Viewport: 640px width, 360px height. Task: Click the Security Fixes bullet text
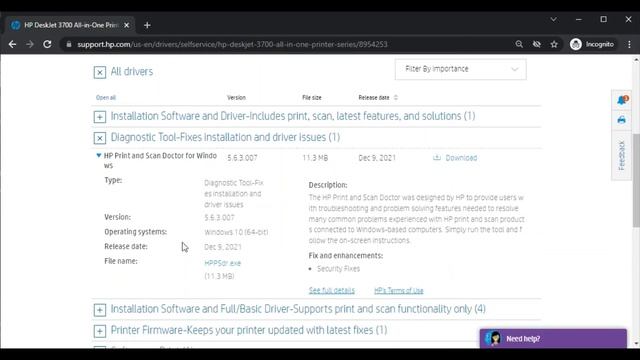tap(338, 269)
